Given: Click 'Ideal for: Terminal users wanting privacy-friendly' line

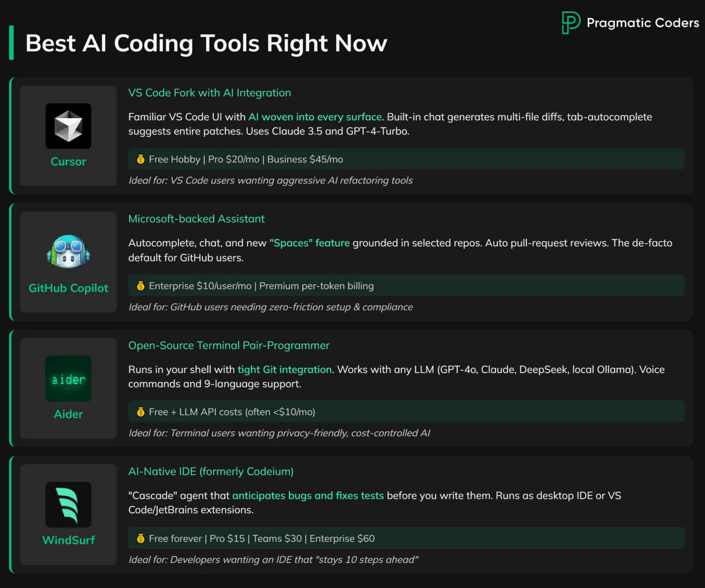Looking at the screenshot, I should click(x=279, y=433).
